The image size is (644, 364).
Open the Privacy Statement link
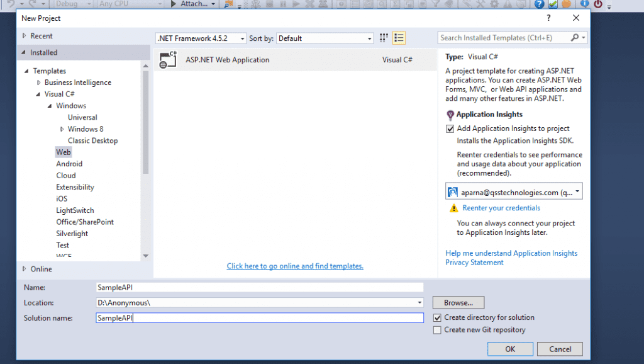pyautogui.click(x=474, y=263)
